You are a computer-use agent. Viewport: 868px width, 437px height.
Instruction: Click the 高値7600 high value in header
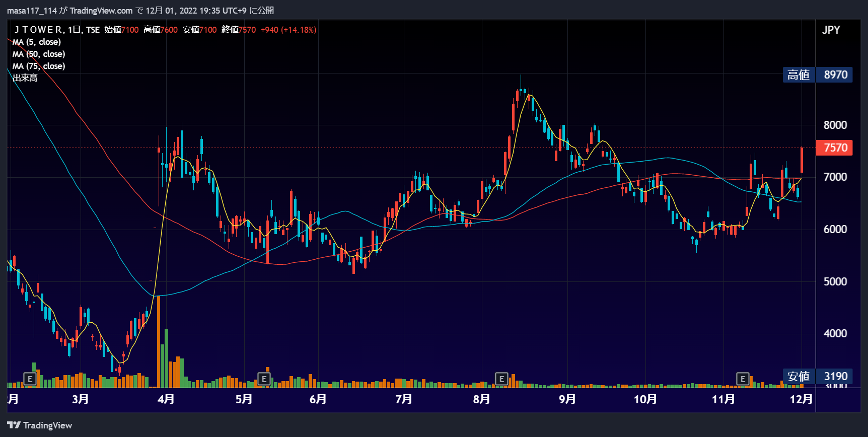[161, 30]
